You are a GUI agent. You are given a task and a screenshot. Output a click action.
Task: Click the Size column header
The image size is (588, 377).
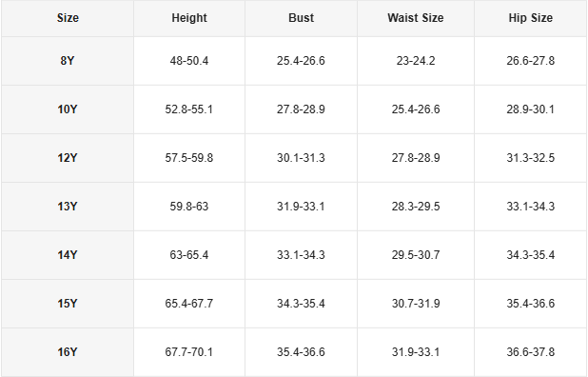click(68, 18)
